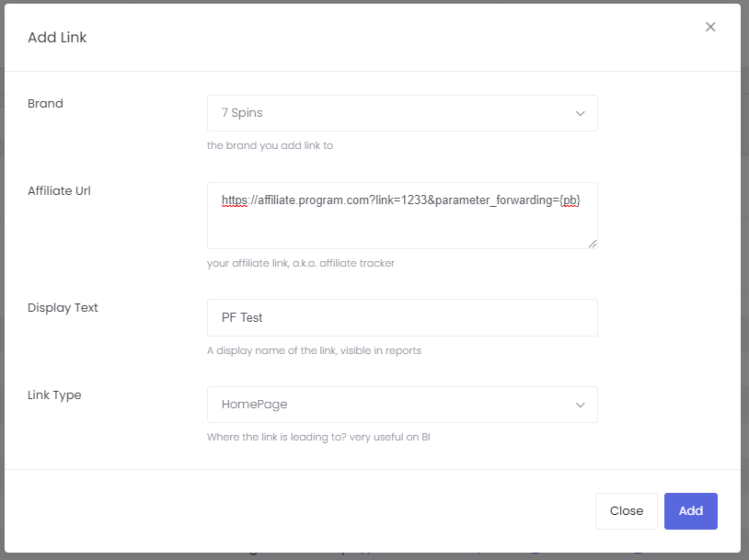
Task: Expand the Link Type dropdown
Action: pyautogui.click(x=402, y=405)
